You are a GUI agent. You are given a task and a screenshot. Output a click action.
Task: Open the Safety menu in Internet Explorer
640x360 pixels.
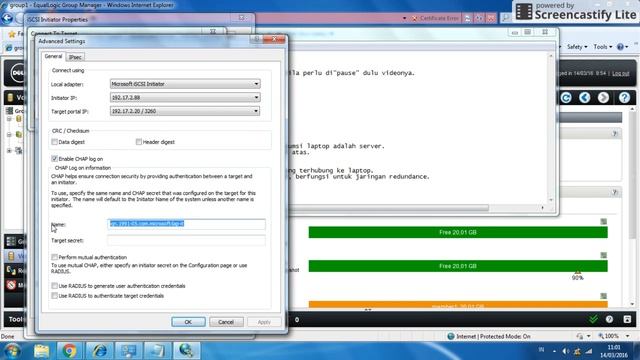tap(577, 47)
